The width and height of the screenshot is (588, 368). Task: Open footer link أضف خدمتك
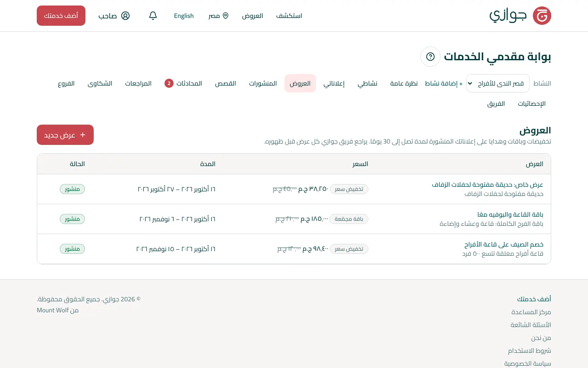(x=534, y=299)
